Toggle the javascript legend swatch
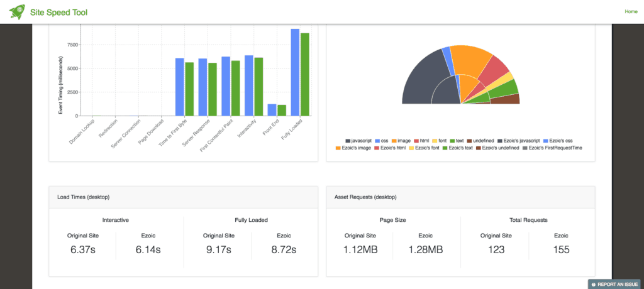The width and height of the screenshot is (644, 289). [348, 141]
